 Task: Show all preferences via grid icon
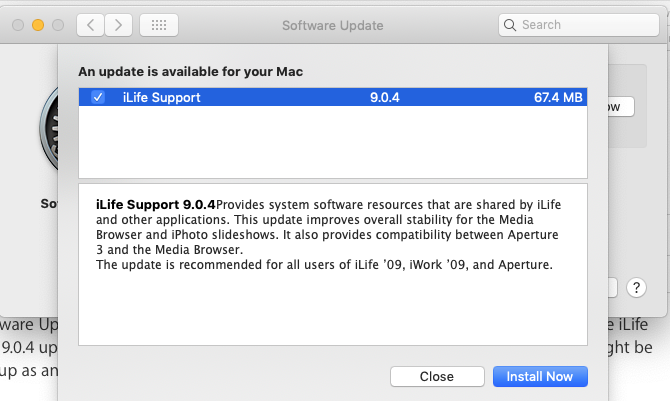[159, 24]
